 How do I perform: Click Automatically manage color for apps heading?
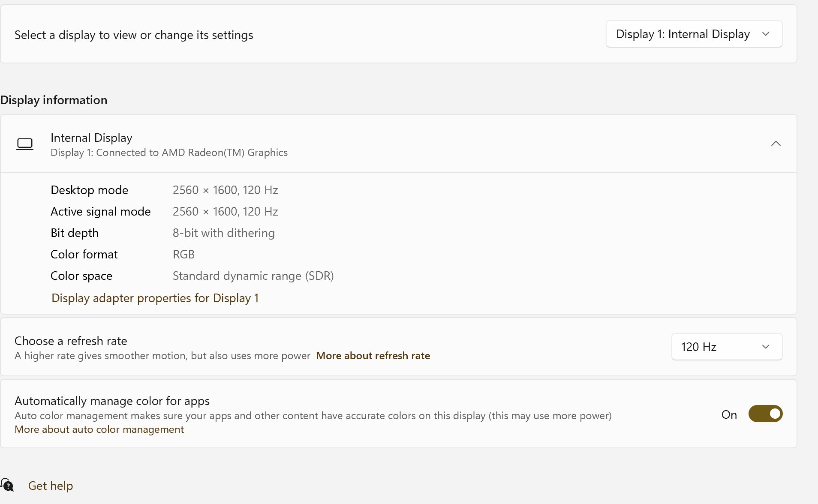(x=112, y=401)
